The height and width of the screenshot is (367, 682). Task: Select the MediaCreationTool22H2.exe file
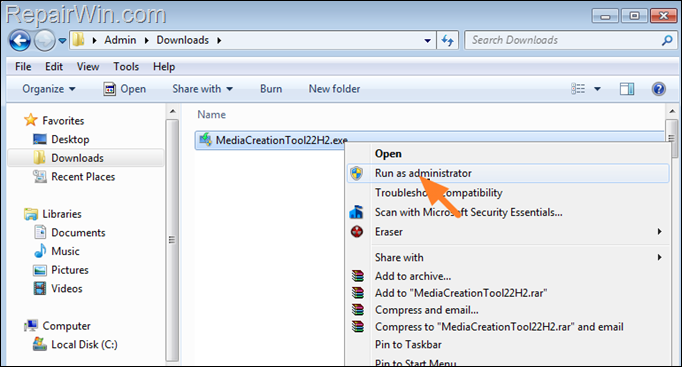pos(281,140)
